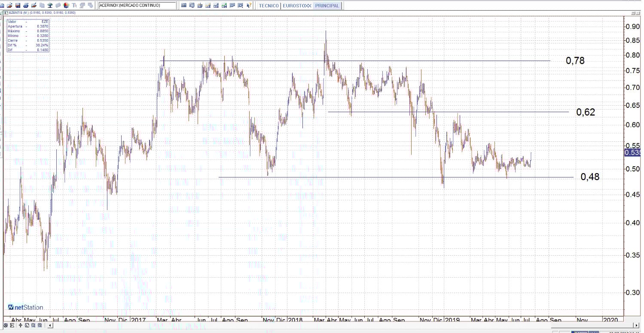Click the 0,78 resistance level label
644x333 pixels.
point(575,61)
